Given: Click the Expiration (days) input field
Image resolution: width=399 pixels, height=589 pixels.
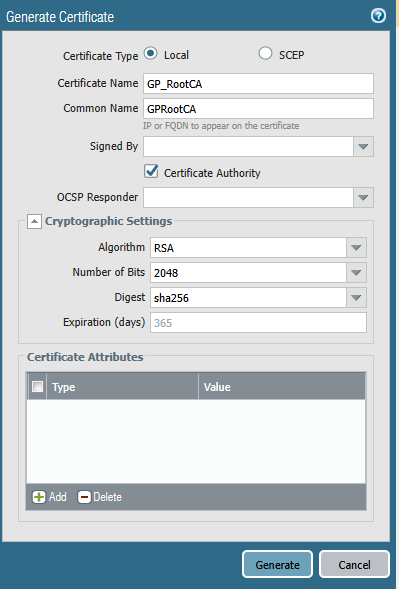Looking at the screenshot, I should coord(258,323).
